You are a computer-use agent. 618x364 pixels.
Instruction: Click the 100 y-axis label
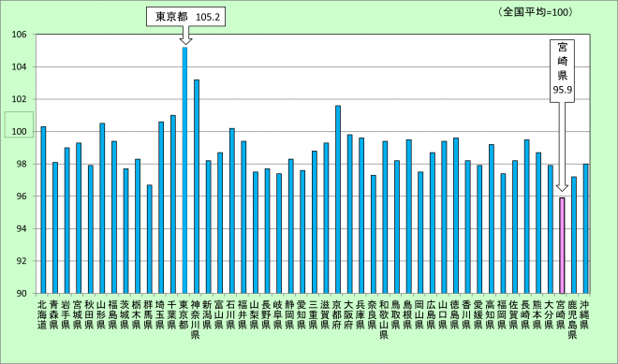(19, 132)
